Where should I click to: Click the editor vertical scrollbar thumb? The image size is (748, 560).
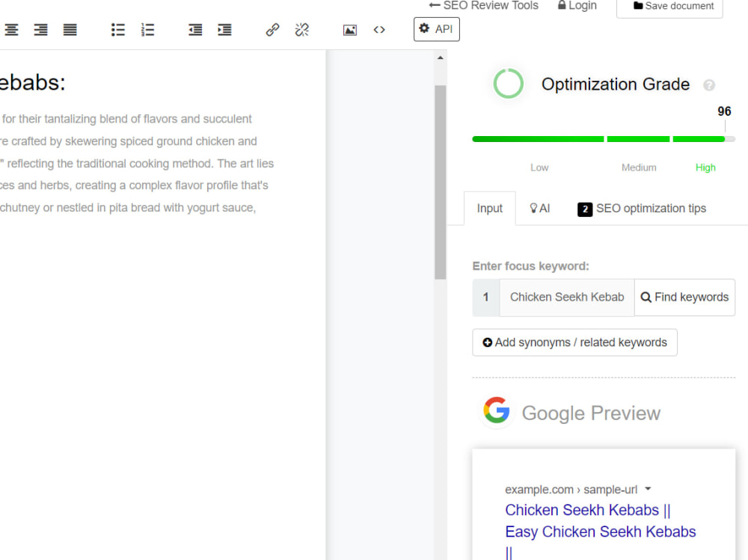click(441, 182)
